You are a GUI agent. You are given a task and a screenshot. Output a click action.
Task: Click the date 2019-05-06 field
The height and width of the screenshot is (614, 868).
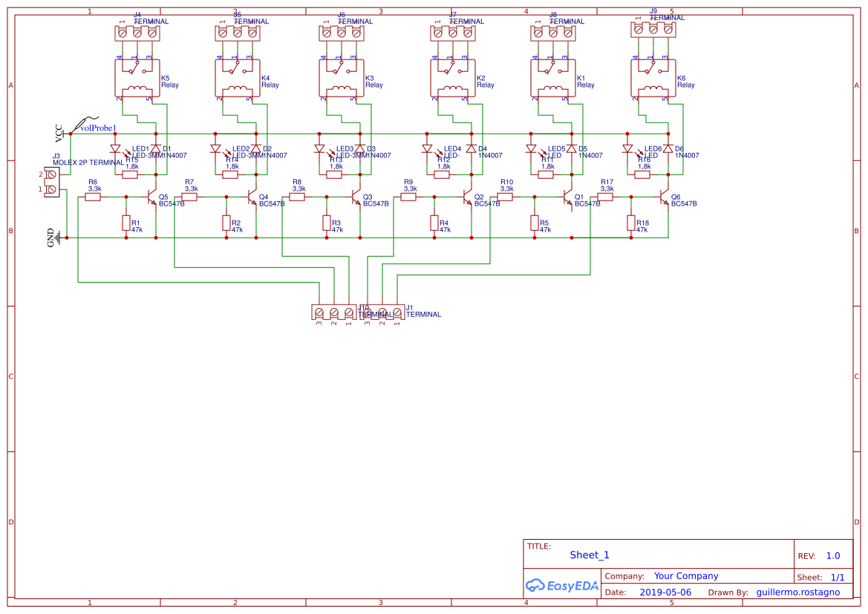point(667,592)
